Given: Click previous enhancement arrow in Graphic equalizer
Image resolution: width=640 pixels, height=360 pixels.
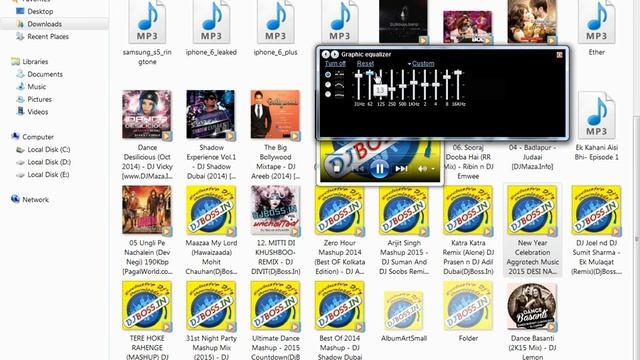Looking at the screenshot, I should (325, 54).
